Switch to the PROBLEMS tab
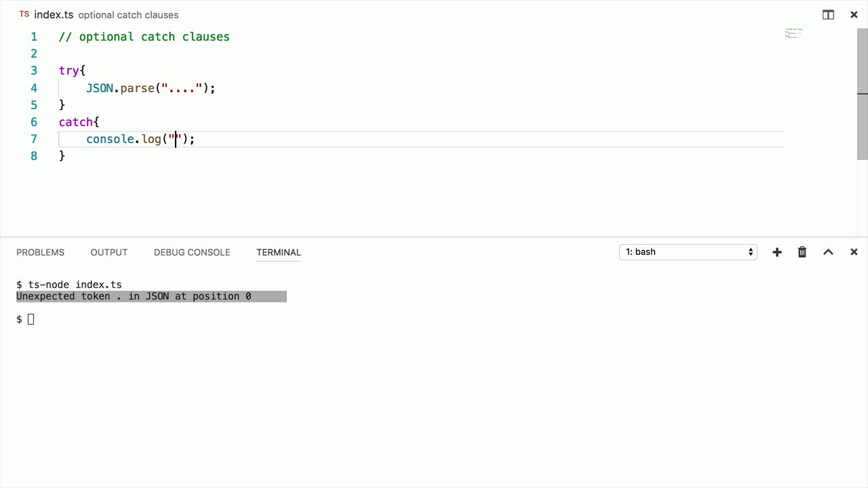This screenshot has width=868, height=488. (40, 252)
